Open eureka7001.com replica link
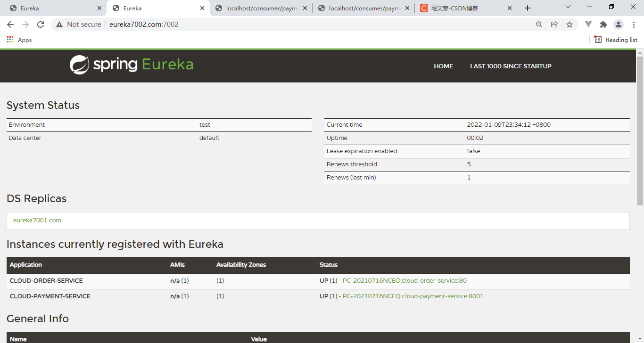This screenshot has width=644, height=343. coord(37,220)
